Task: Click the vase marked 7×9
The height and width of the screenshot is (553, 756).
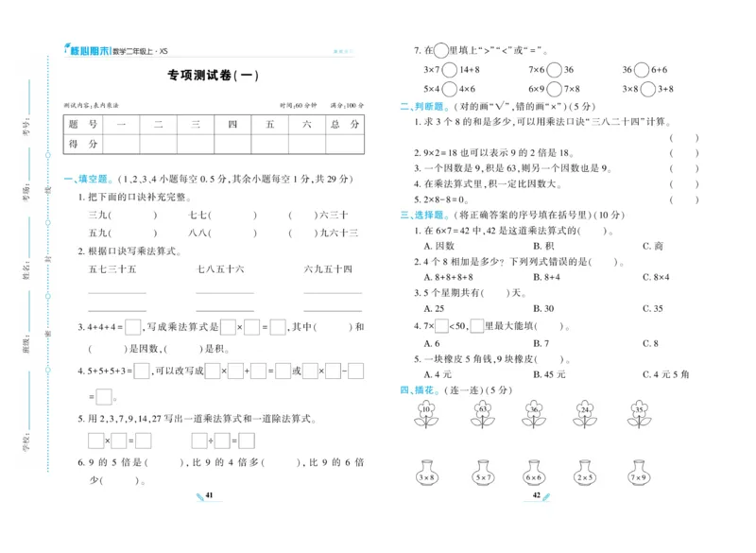Action: point(640,477)
